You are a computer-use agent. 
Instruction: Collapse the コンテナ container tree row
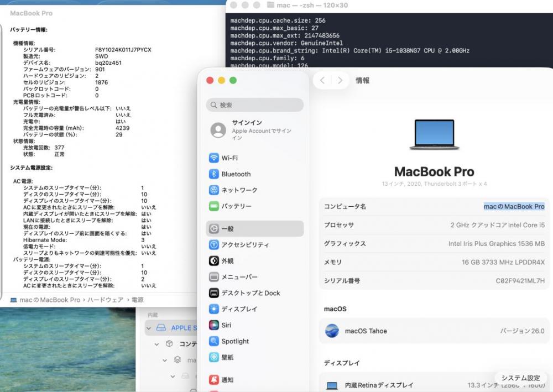click(156, 344)
